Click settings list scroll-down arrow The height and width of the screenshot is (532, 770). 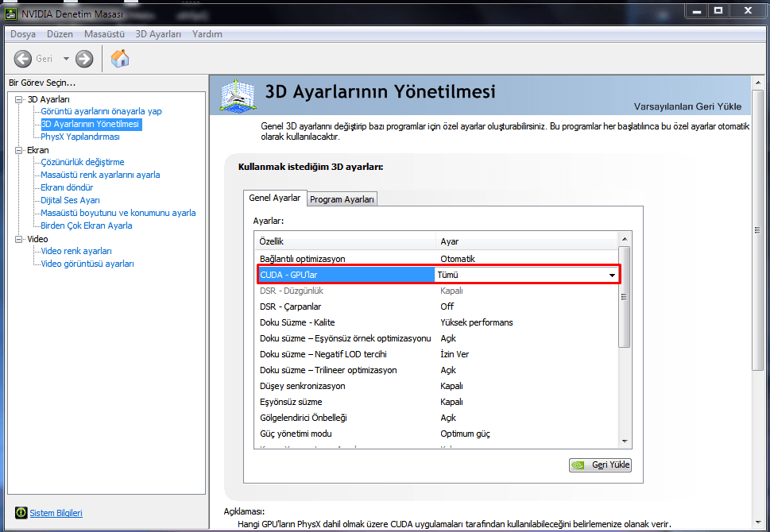[625, 441]
